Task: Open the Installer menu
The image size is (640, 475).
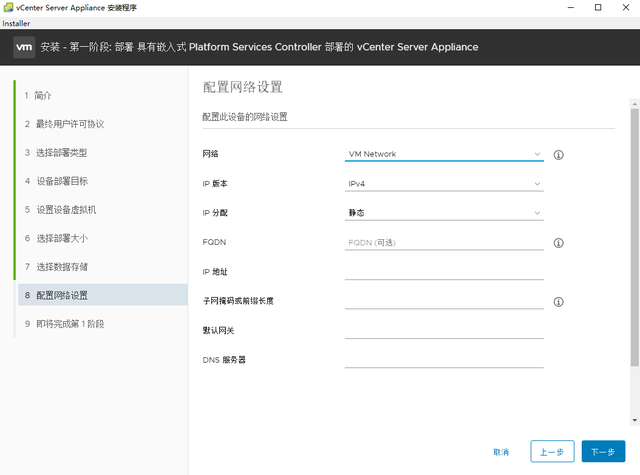Action: tap(16, 23)
